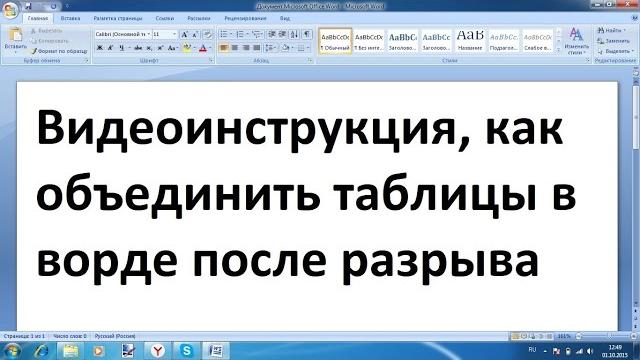The width and height of the screenshot is (640, 360).
Task: Apply the Название style
Action: click(470, 41)
